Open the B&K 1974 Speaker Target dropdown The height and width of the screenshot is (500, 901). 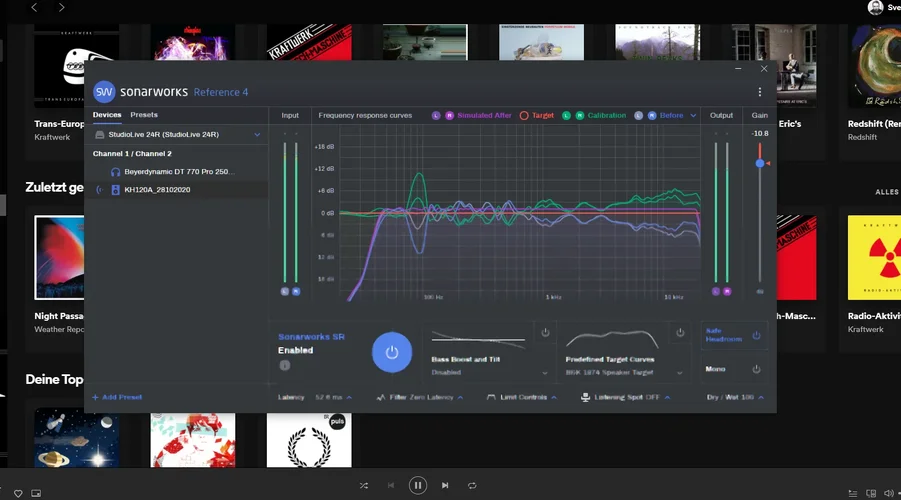(680, 372)
